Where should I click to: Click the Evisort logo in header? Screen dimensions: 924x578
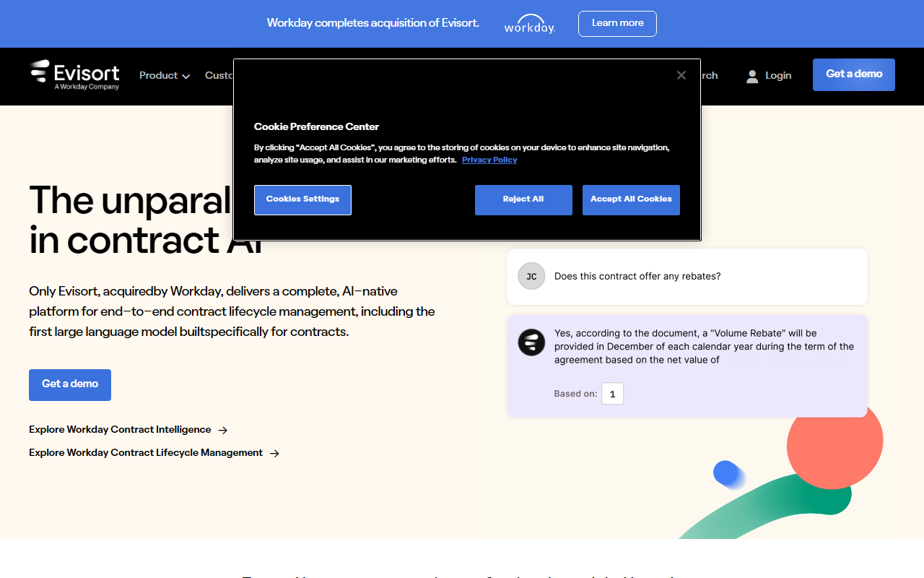[x=75, y=75]
